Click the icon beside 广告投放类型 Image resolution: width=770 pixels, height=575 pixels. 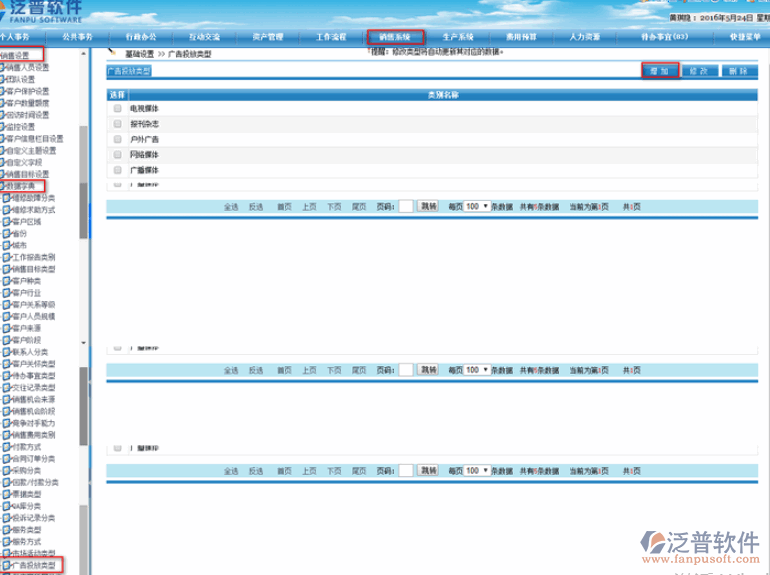coord(7,565)
